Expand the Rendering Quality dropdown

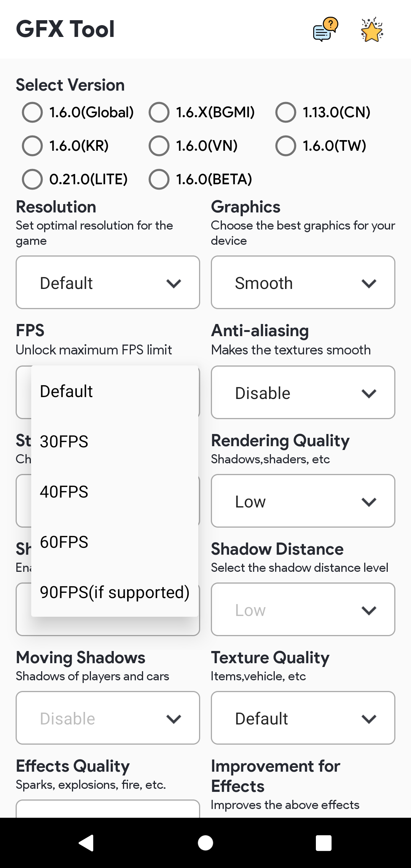[x=303, y=501]
